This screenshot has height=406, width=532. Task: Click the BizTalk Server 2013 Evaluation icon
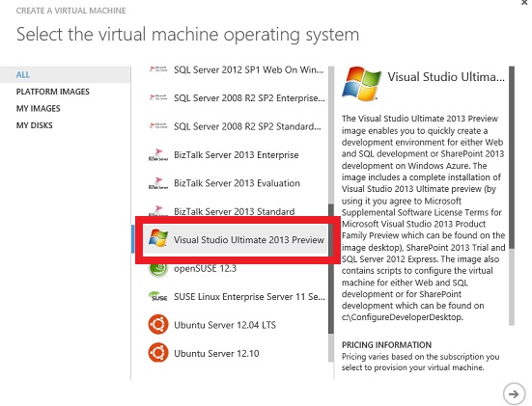(x=158, y=183)
